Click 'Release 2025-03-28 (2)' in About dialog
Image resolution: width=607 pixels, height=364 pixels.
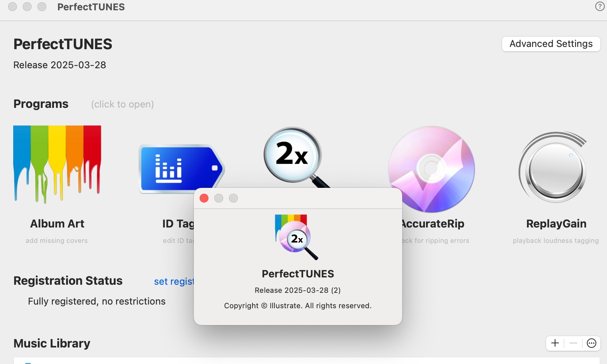tap(298, 290)
